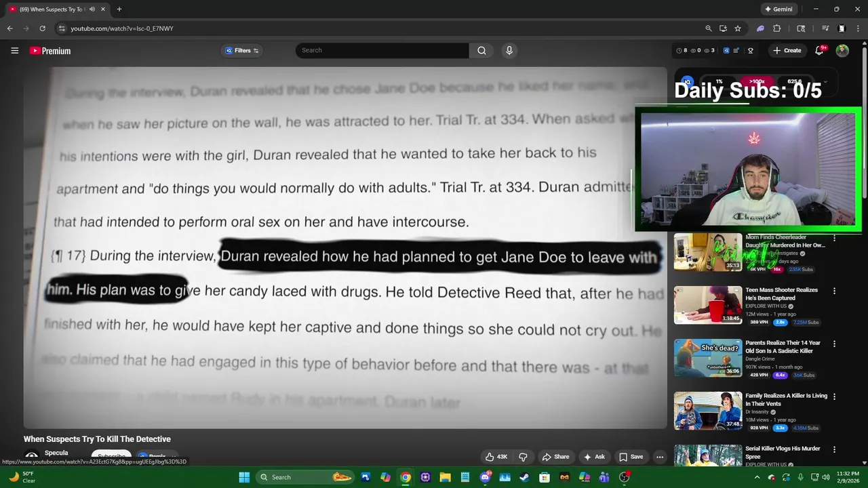Open a new browser tab
This screenshot has width=868, height=488.
click(x=119, y=9)
